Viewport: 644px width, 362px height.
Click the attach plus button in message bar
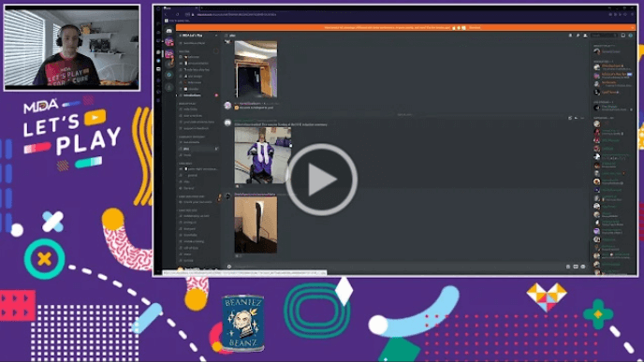(x=229, y=267)
